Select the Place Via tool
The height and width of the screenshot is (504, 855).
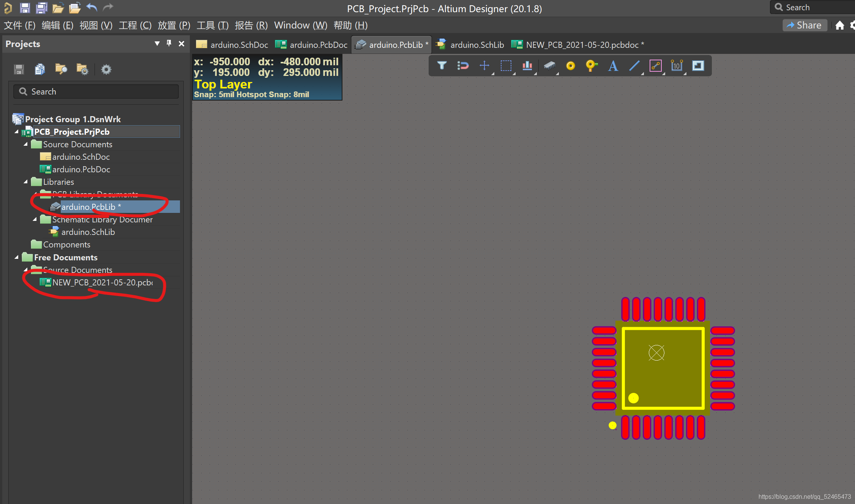click(x=592, y=66)
